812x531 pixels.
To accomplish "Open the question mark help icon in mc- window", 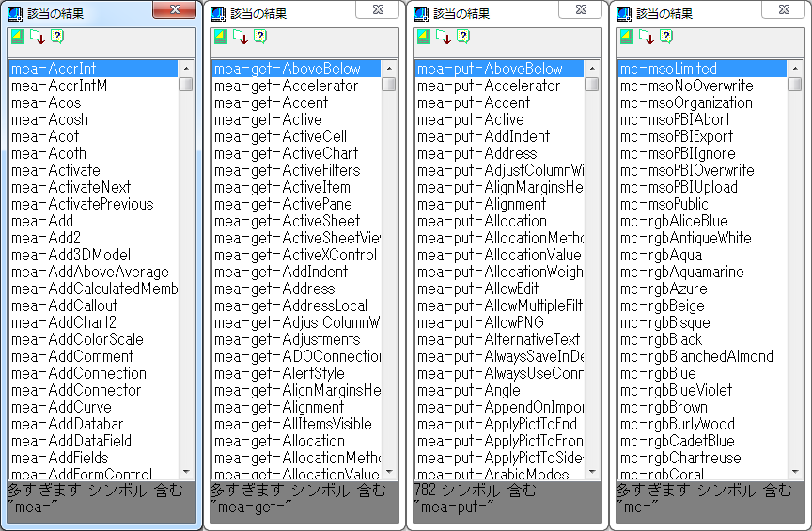I will click(x=666, y=37).
